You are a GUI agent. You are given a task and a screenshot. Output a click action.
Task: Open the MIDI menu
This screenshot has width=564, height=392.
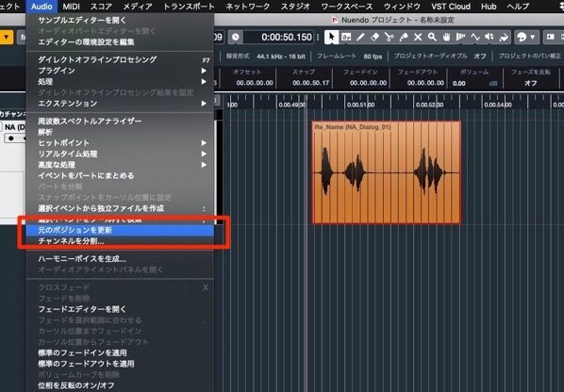click(x=72, y=7)
